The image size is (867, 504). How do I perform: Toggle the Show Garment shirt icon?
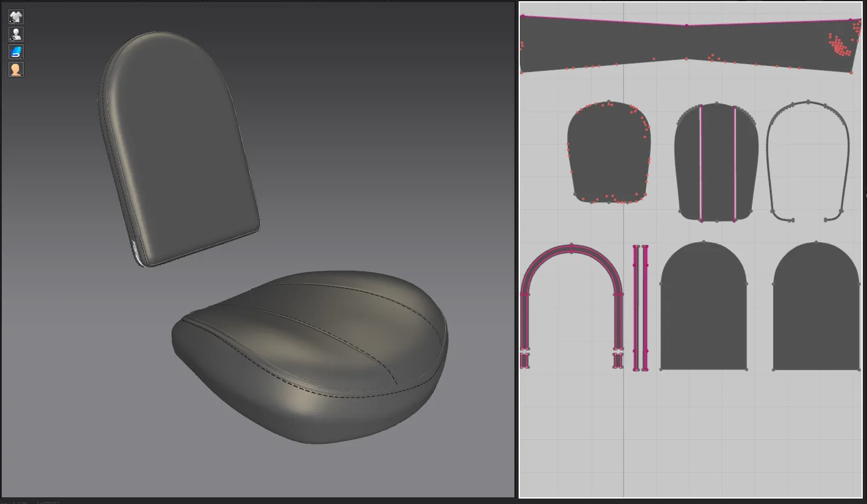(16, 16)
